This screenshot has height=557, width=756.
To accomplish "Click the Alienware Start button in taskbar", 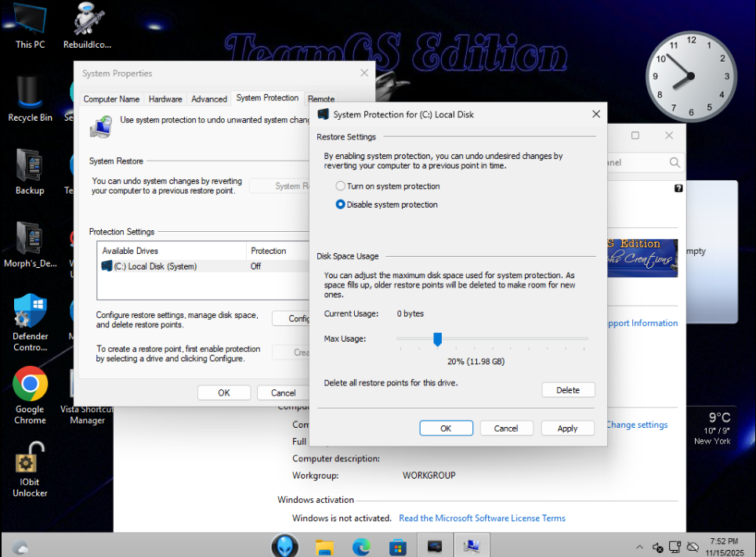I will point(285,546).
